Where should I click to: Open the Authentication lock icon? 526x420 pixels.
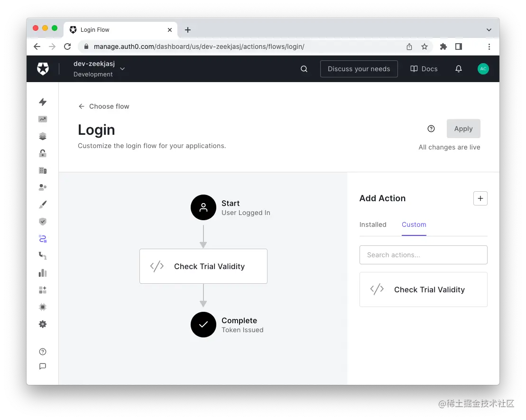tap(43, 153)
